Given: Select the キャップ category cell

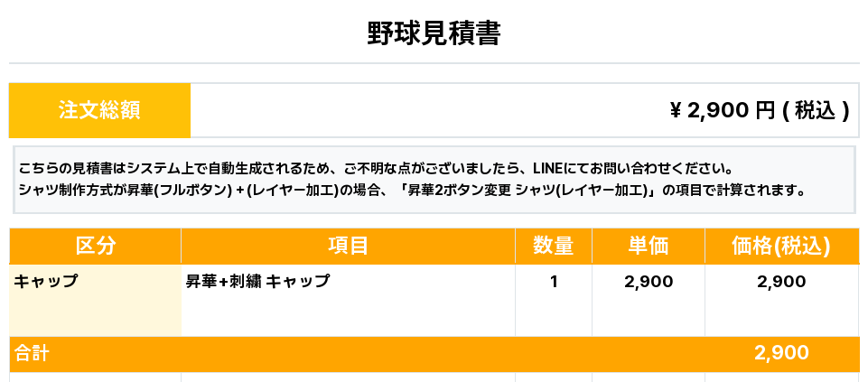Looking at the screenshot, I should 46,281.
